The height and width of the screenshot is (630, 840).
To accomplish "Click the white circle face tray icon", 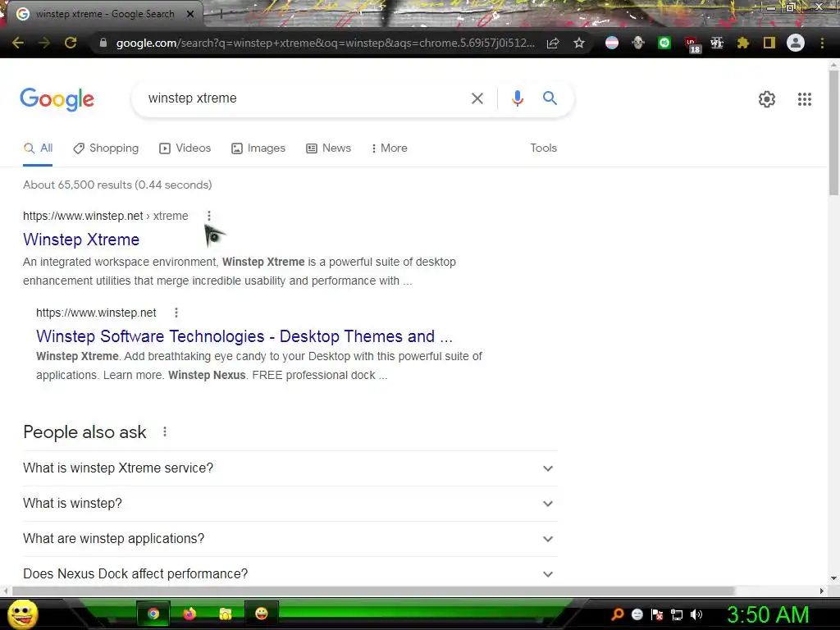I will click(x=637, y=614).
